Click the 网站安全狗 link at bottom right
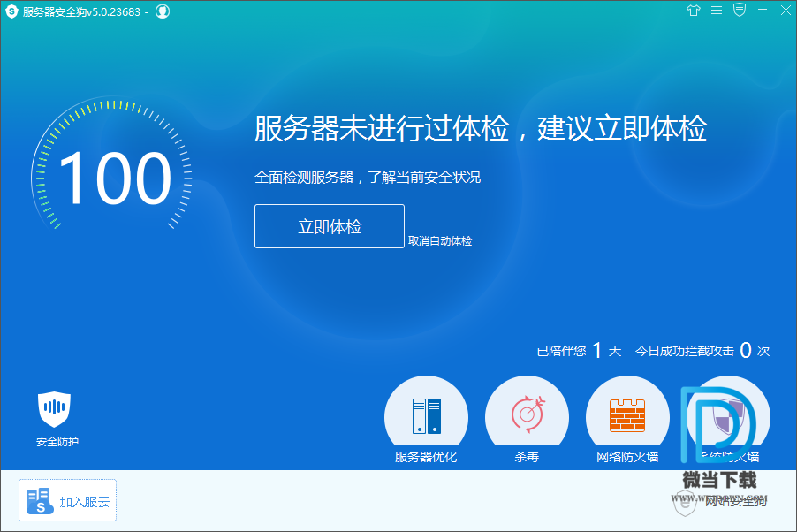The height and width of the screenshot is (532, 797). 735,501
